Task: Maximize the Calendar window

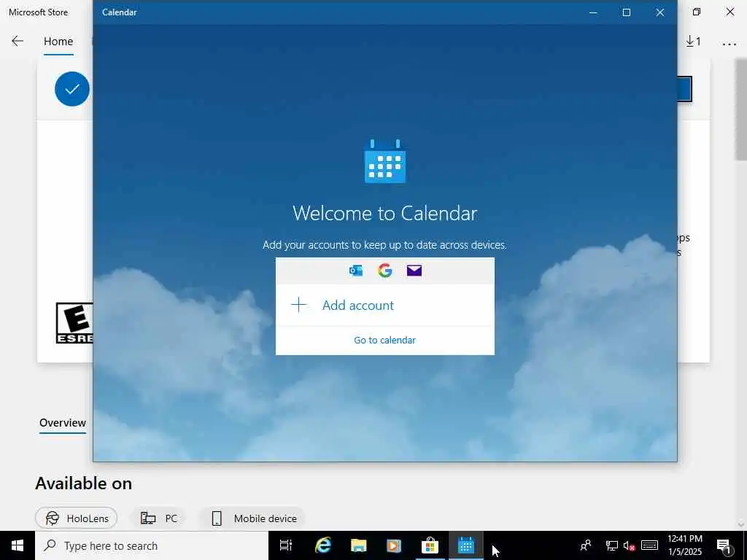Action: [627, 12]
